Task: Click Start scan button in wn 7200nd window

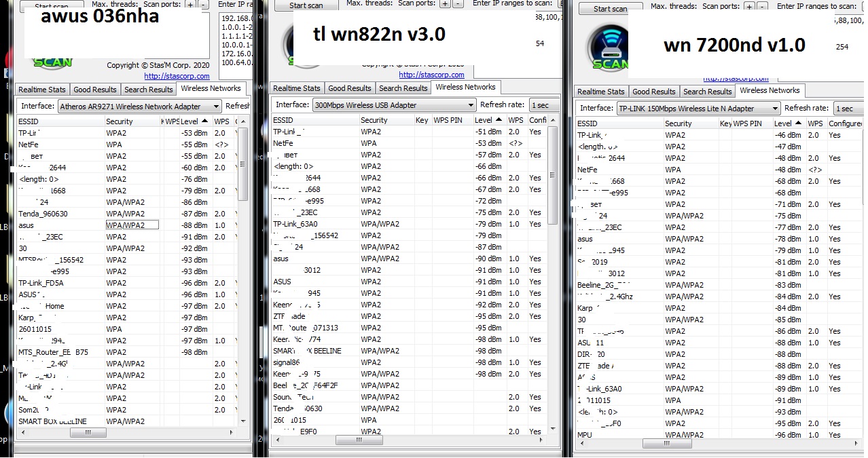Action: (x=611, y=9)
